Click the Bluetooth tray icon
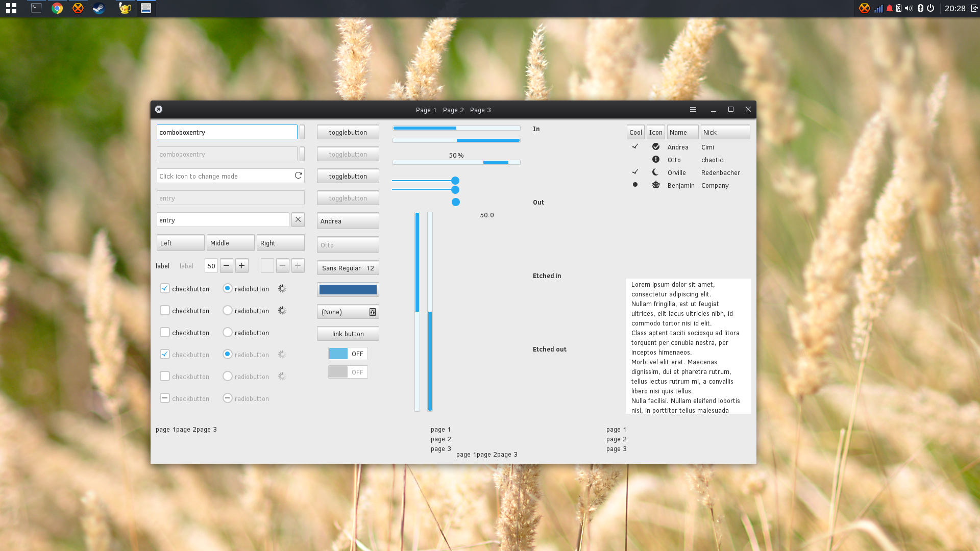980x551 pixels. click(x=920, y=8)
